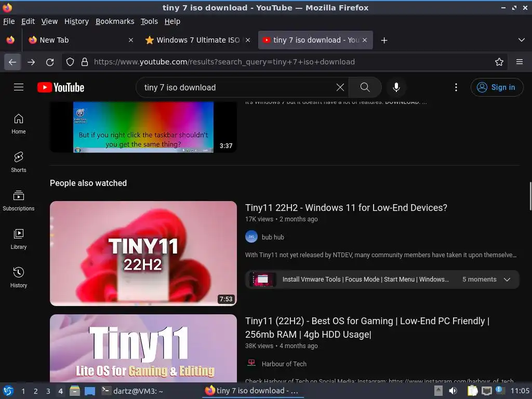Open the Help menu
532x399 pixels.
pyautogui.click(x=172, y=21)
